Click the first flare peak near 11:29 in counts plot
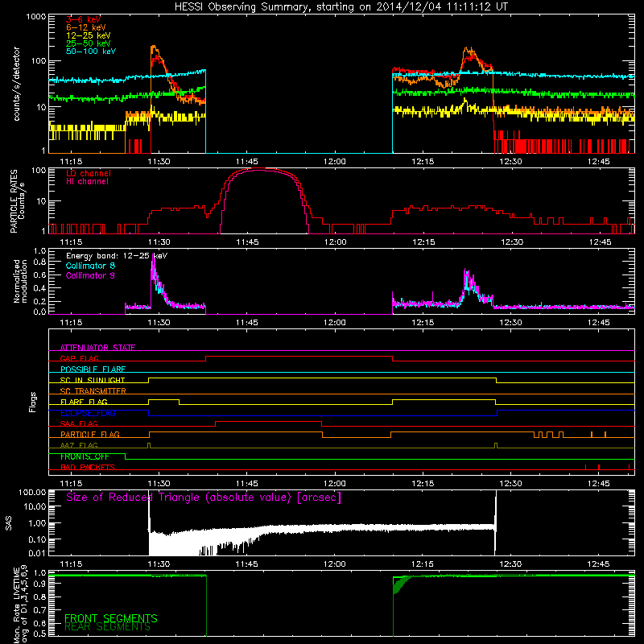This screenshot has width=644, height=644. [x=154, y=47]
